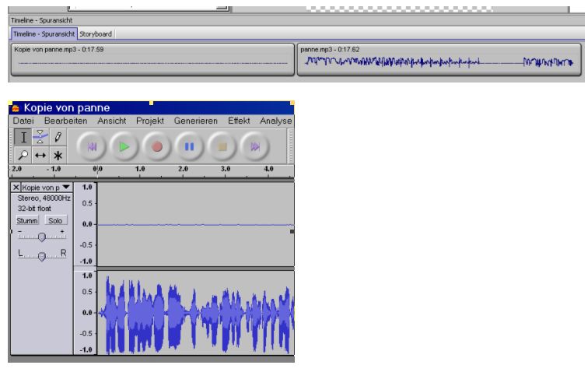Image resolution: width=588 pixels, height=372 pixels.
Task: Click the blue Pause button
Action: pyautogui.click(x=187, y=146)
